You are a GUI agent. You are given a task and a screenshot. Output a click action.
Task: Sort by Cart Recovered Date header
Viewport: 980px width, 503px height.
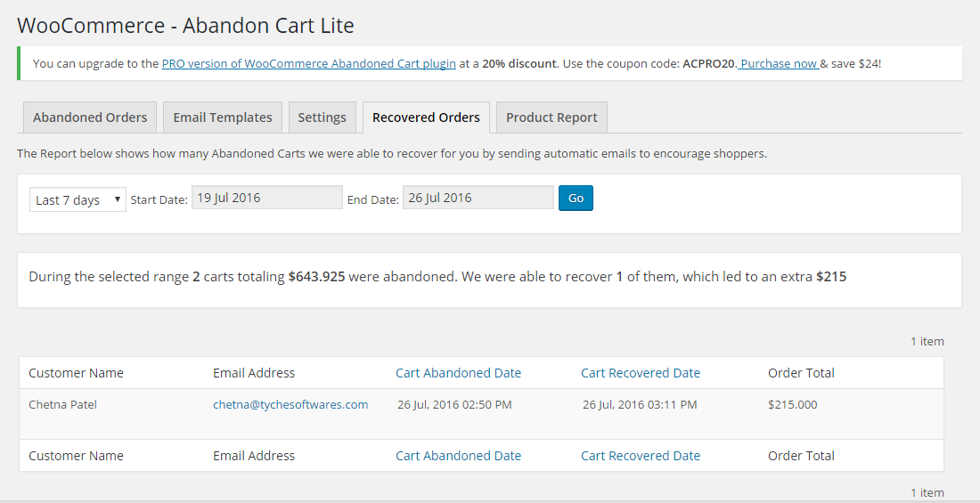point(640,373)
